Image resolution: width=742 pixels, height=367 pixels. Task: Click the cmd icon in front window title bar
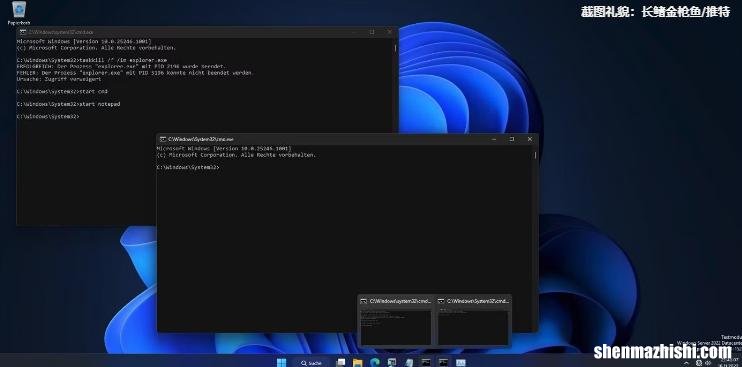coord(162,139)
